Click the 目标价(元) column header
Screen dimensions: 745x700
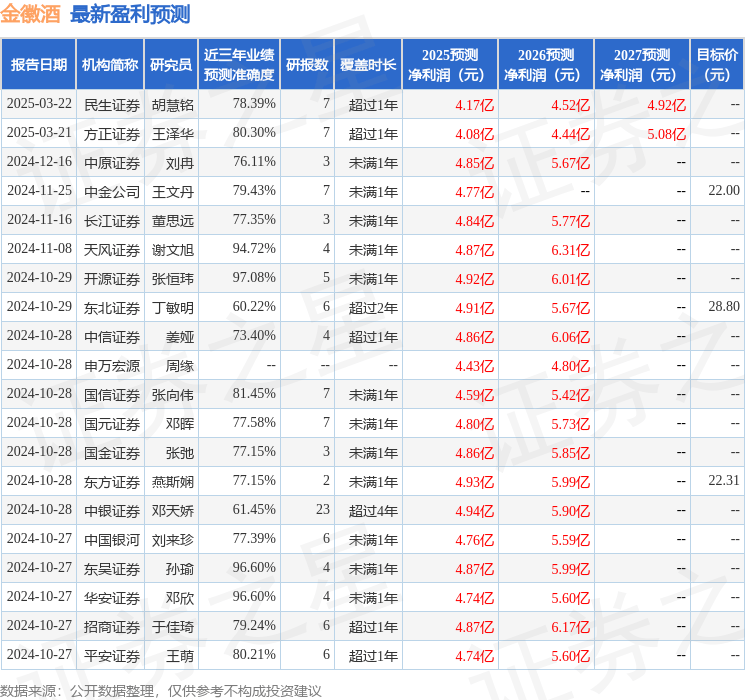pyautogui.click(x=717, y=65)
